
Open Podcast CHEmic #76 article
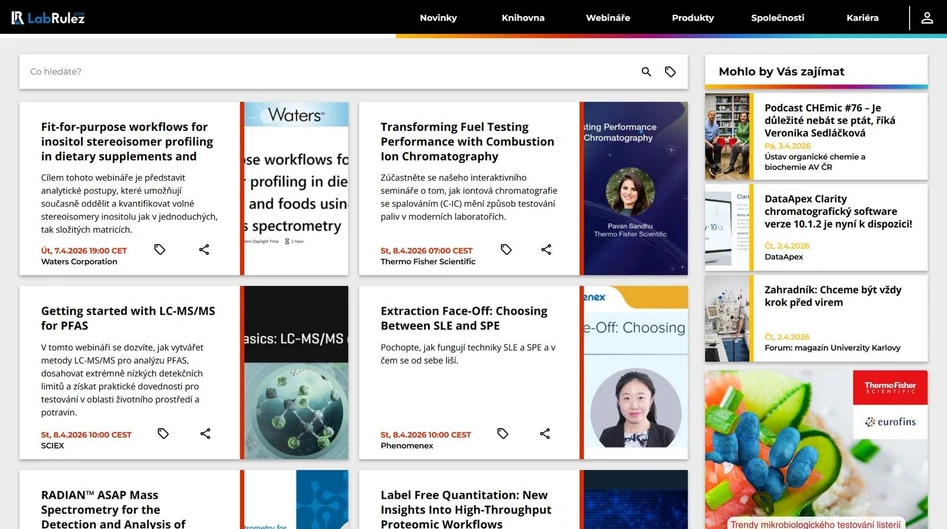(829, 120)
